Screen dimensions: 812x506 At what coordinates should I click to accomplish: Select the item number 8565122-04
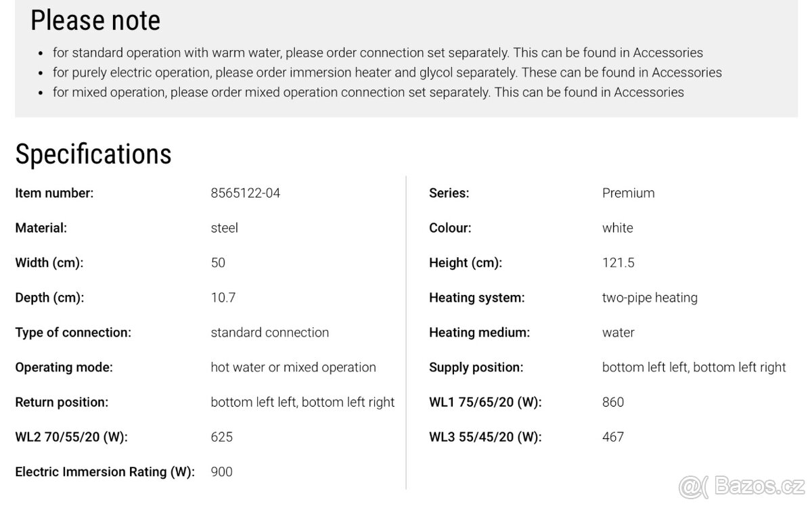coord(246,193)
